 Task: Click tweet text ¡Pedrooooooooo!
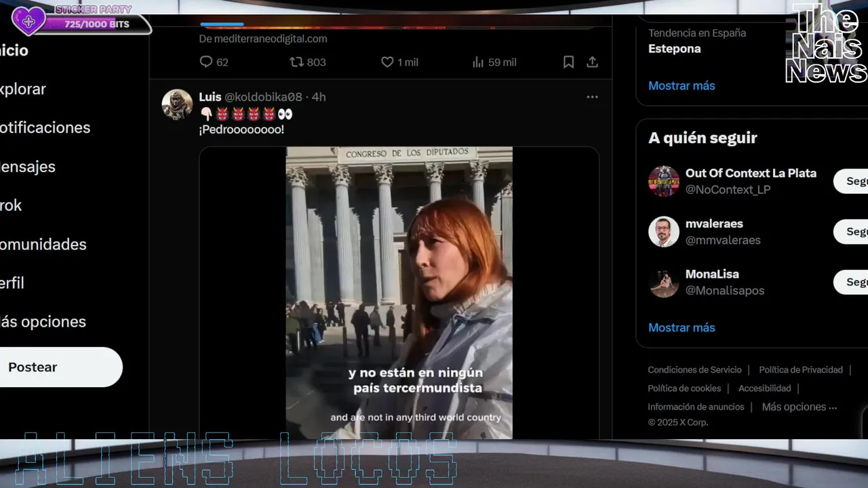[241, 129]
